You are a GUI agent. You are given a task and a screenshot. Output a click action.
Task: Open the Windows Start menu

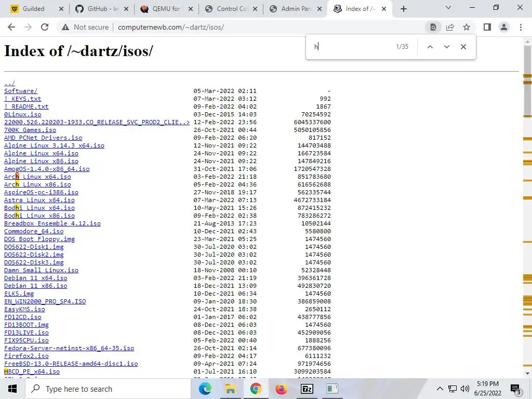12,389
